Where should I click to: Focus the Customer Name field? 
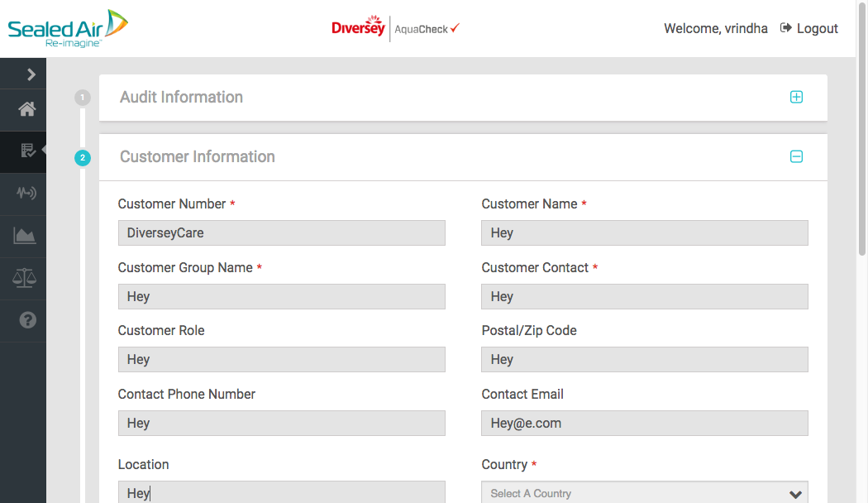pos(644,233)
